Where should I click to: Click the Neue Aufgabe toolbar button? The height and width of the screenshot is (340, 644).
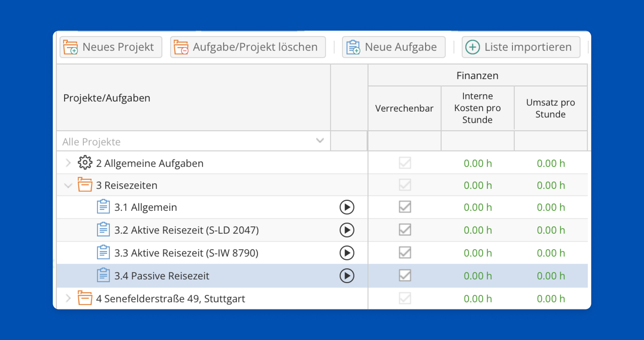point(393,47)
